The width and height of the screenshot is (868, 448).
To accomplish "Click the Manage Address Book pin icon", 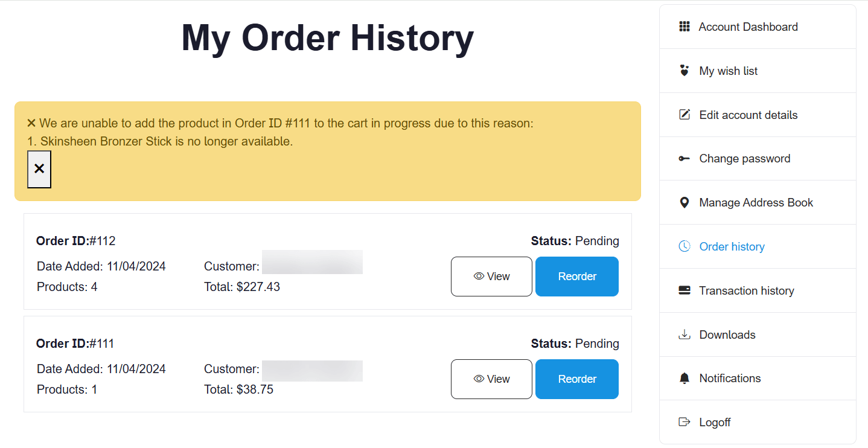I will click(x=684, y=203).
